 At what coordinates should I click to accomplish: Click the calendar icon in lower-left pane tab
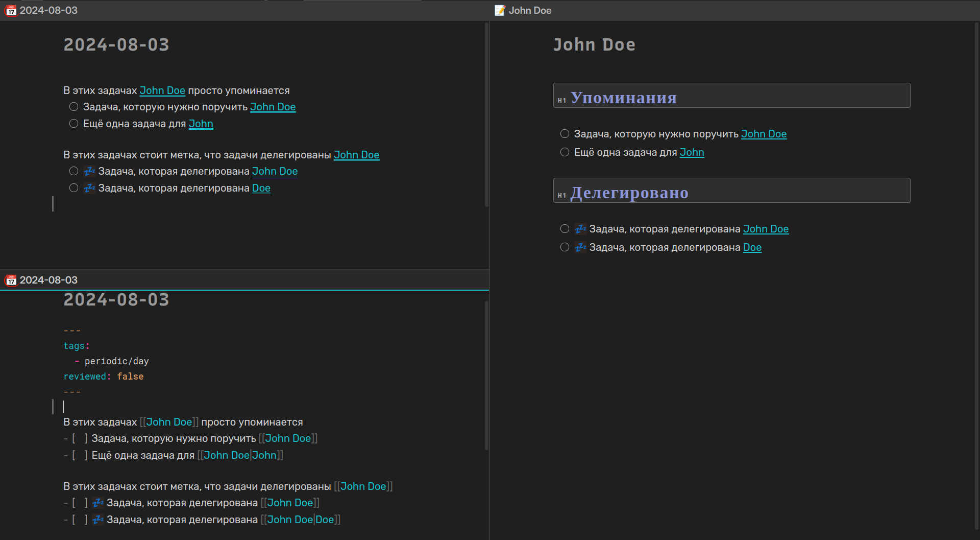[x=11, y=280]
